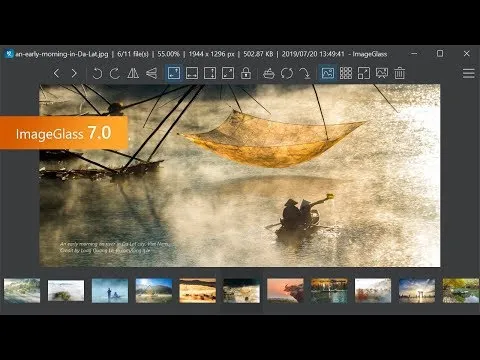480x360 pixels.
Task: Select the mountain and fishing net thumbnail
Action: [x=154, y=291]
